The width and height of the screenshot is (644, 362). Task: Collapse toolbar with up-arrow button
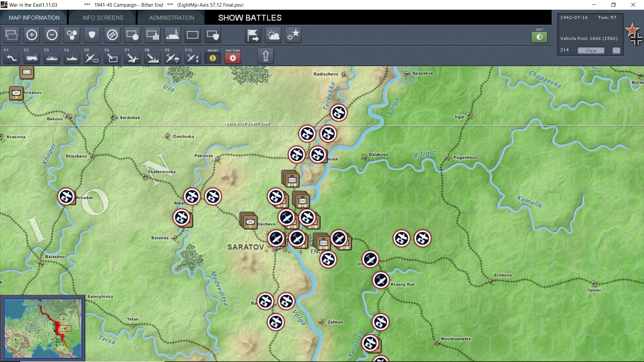[265, 56]
